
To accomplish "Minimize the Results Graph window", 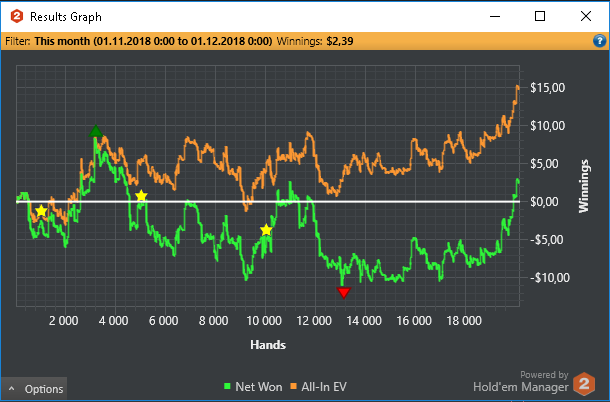I will tap(495, 16).
